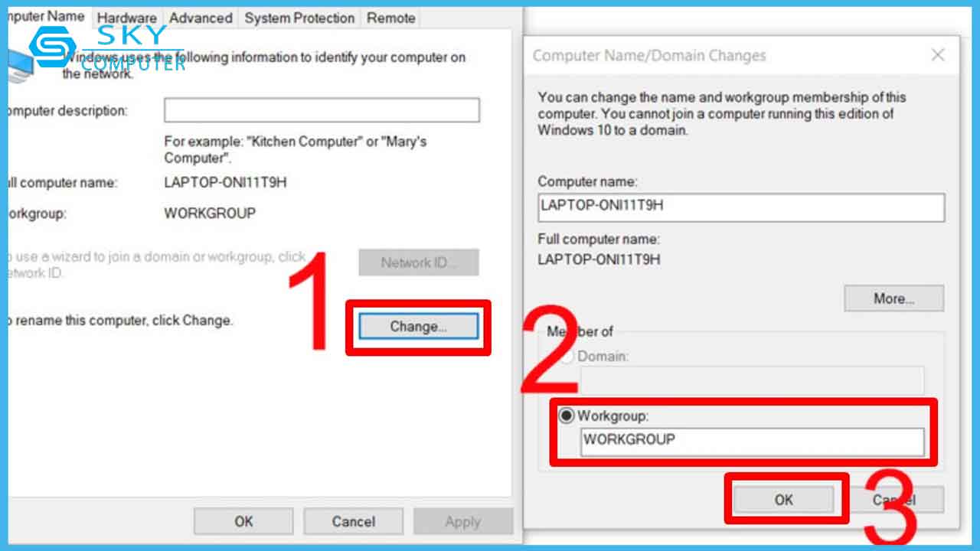This screenshot has height=551, width=980.
Task: Click the Network ID... button
Action: 418,262
